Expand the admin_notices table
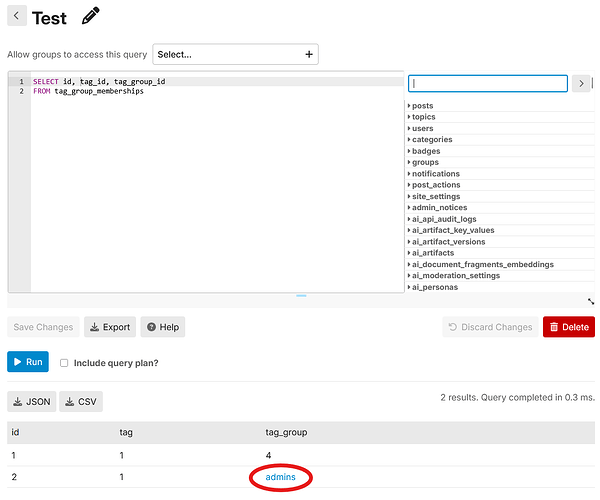Image resolution: width=600 pixels, height=500 pixels. (437, 207)
